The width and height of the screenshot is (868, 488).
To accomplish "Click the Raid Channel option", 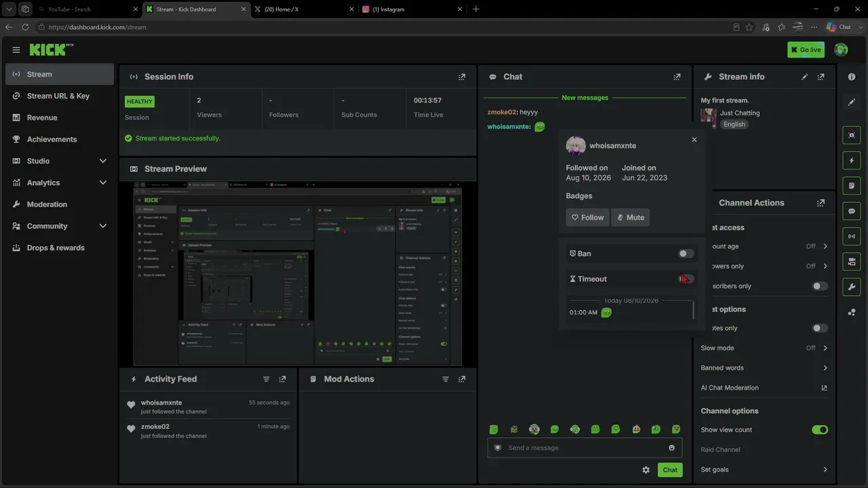I will pyautogui.click(x=720, y=450).
